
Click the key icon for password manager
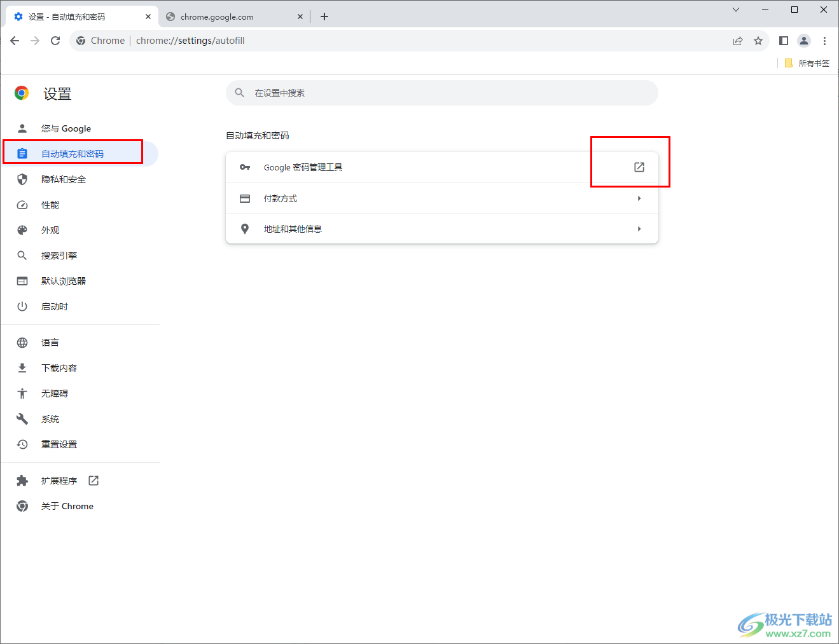click(x=245, y=167)
